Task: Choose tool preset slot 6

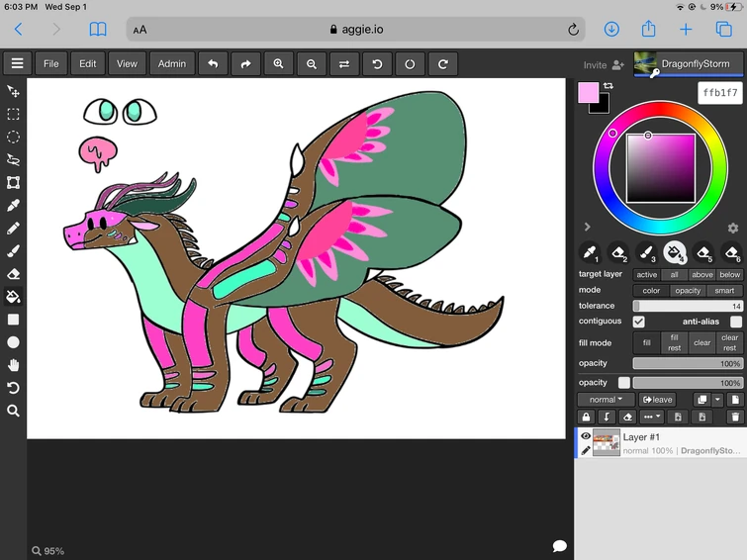Action: click(732, 252)
